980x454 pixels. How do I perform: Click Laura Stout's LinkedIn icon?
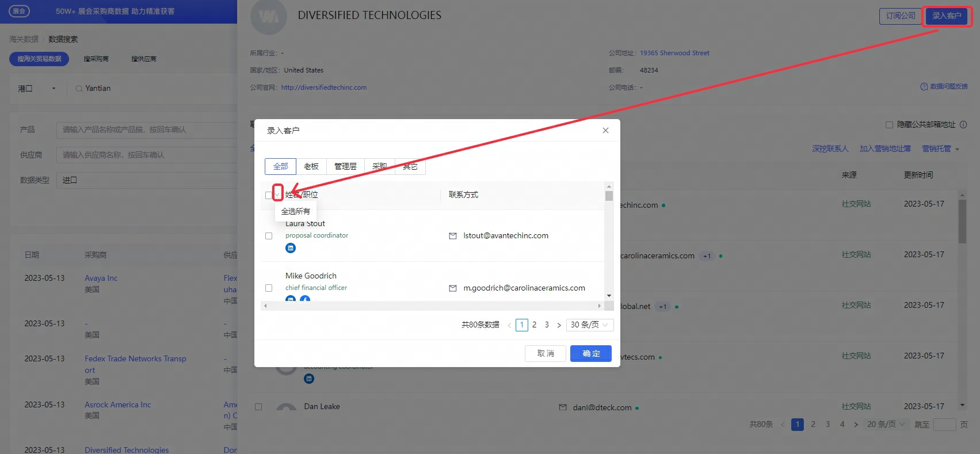click(x=291, y=248)
